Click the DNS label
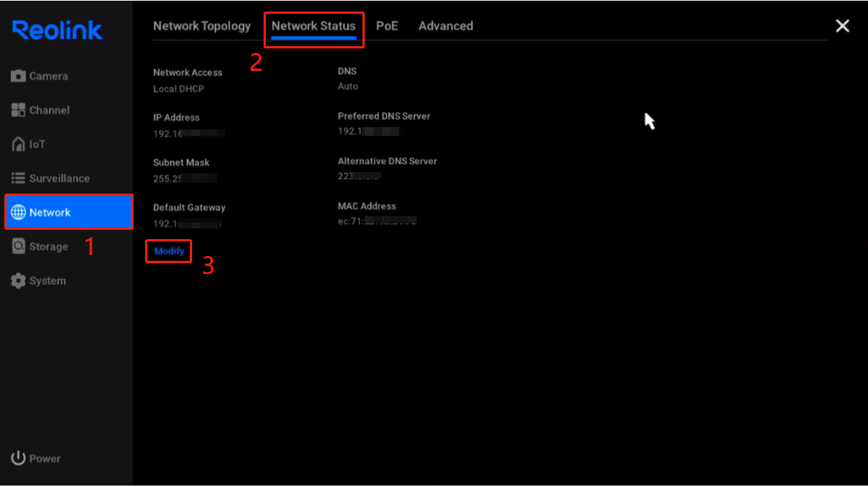Viewport: 868px width, 487px height. [347, 72]
